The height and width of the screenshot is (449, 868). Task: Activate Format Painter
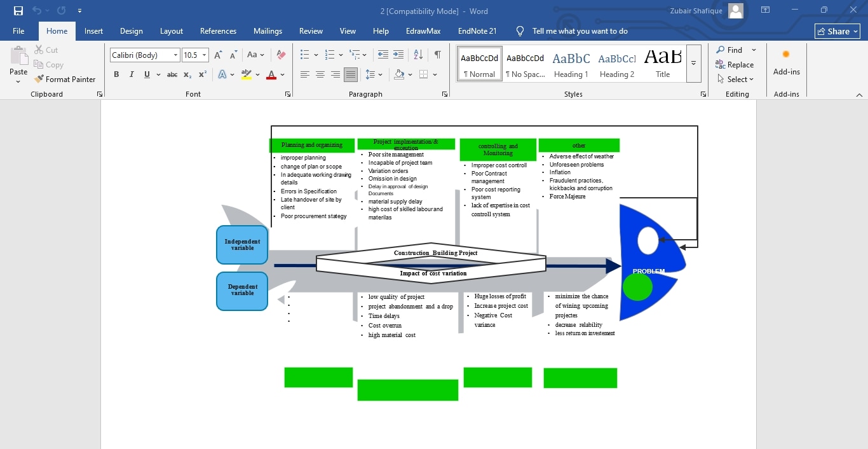pyautogui.click(x=65, y=79)
